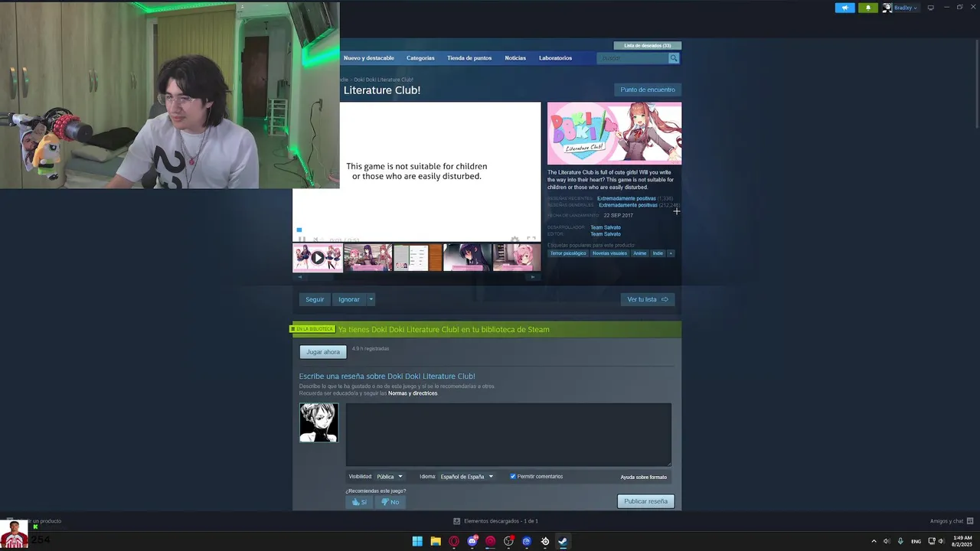Click Jugar ahora button

tap(323, 352)
